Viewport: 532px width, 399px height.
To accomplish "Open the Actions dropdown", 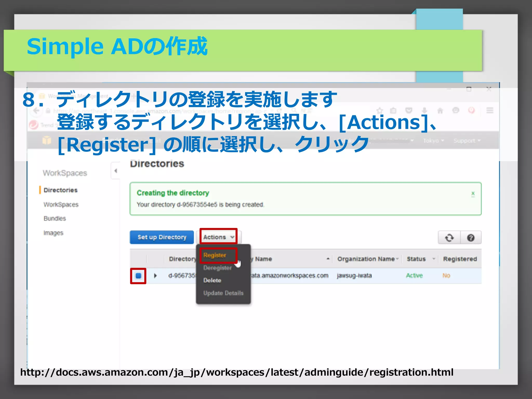I will click(219, 237).
